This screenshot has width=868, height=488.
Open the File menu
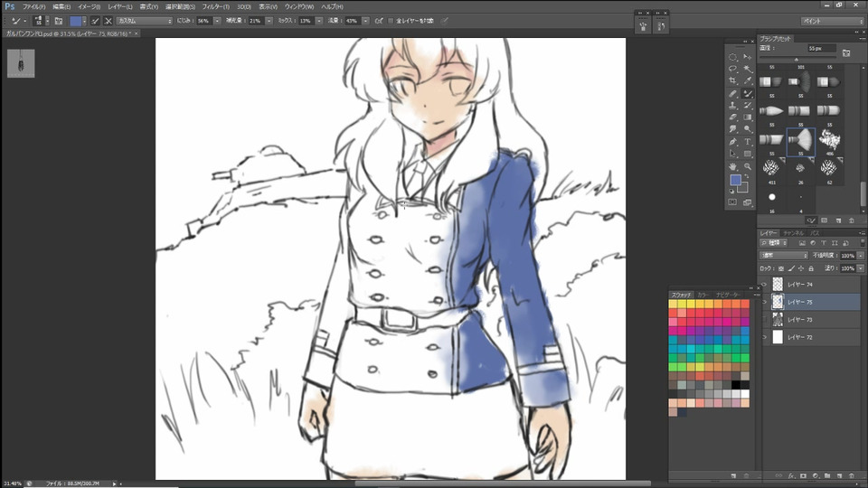click(x=33, y=6)
